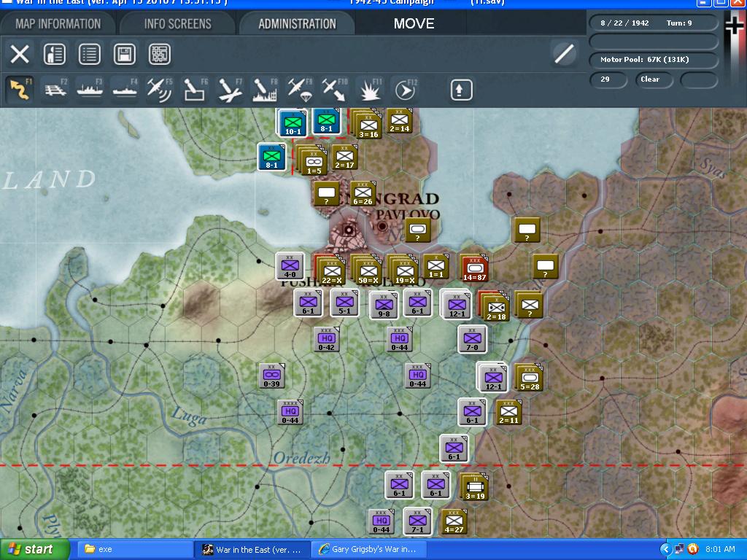This screenshot has height=560, width=747.
Task: Click the date display showing Turn 9
Action: pyautogui.click(x=653, y=23)
